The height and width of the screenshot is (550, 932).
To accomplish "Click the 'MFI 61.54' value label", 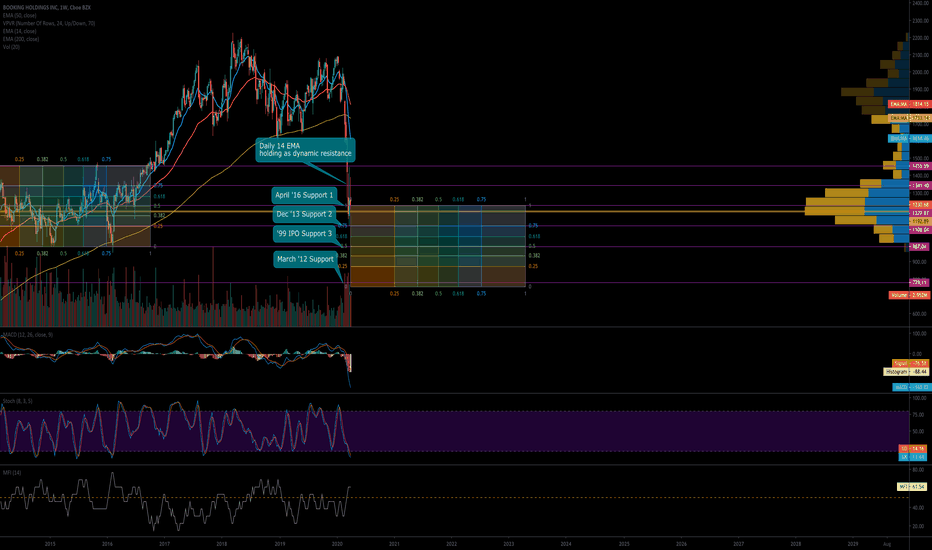I will click(912, 486).
